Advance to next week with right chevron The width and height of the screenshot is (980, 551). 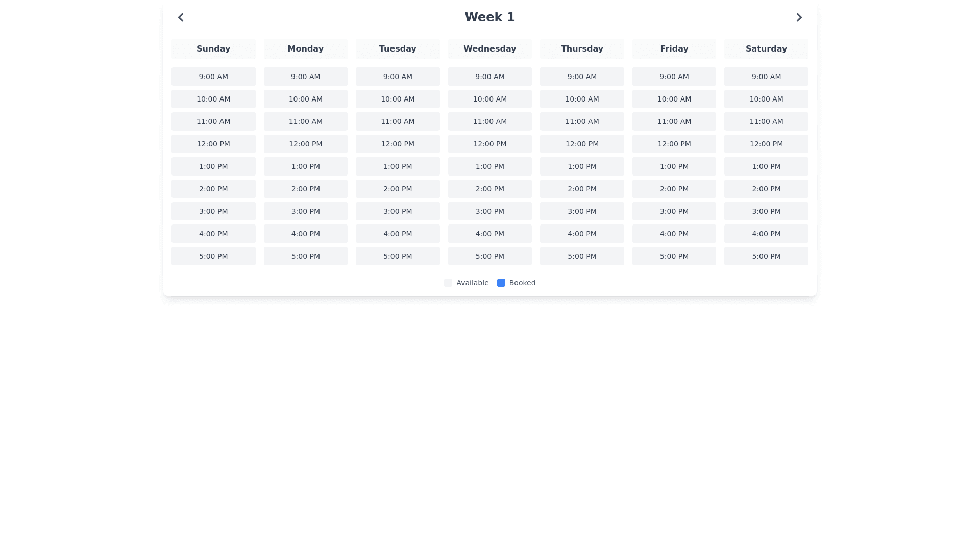(x=799, y=17)
